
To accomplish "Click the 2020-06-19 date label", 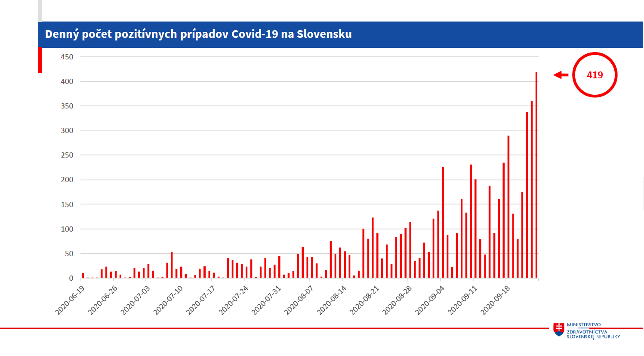I will pos(70,300).
